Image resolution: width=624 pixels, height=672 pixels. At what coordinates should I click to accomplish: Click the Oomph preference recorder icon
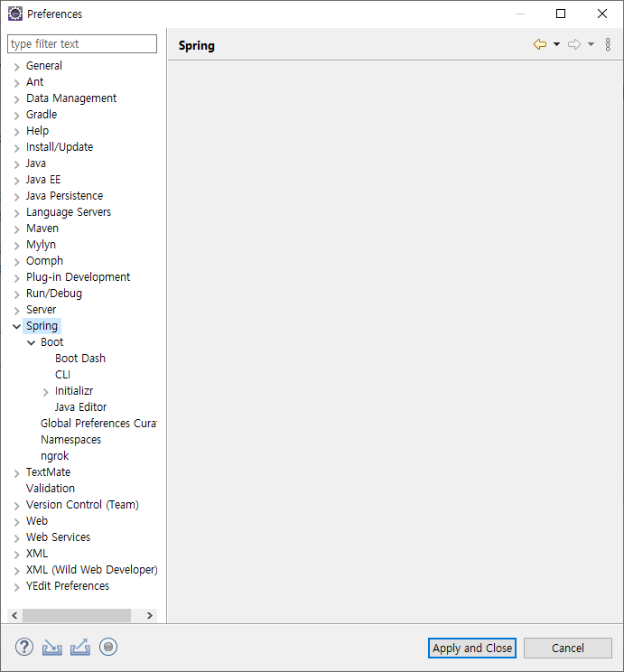[x=108, y=647]
